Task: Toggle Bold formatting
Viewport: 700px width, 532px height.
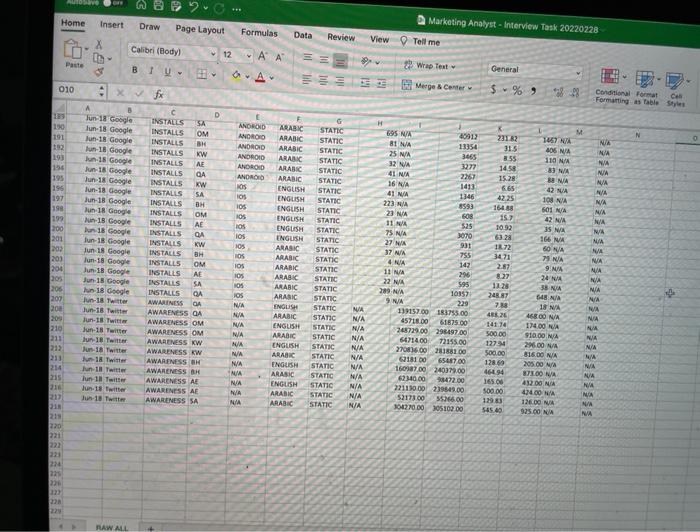Action: (134, 70)
